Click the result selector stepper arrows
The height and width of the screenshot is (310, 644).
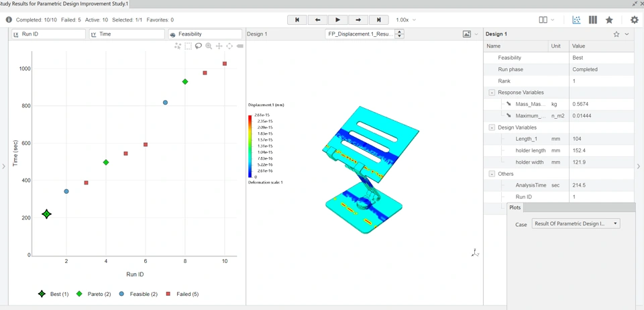click(x=400, y=34)
